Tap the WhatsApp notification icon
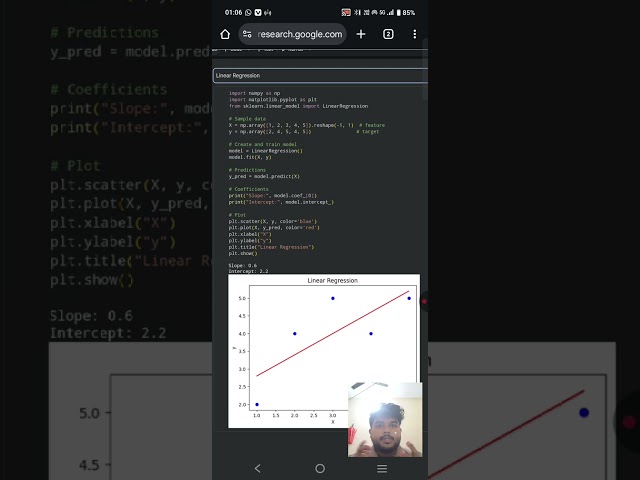The width and height of the screenshot is (640, 480). (x=248, y=13)
